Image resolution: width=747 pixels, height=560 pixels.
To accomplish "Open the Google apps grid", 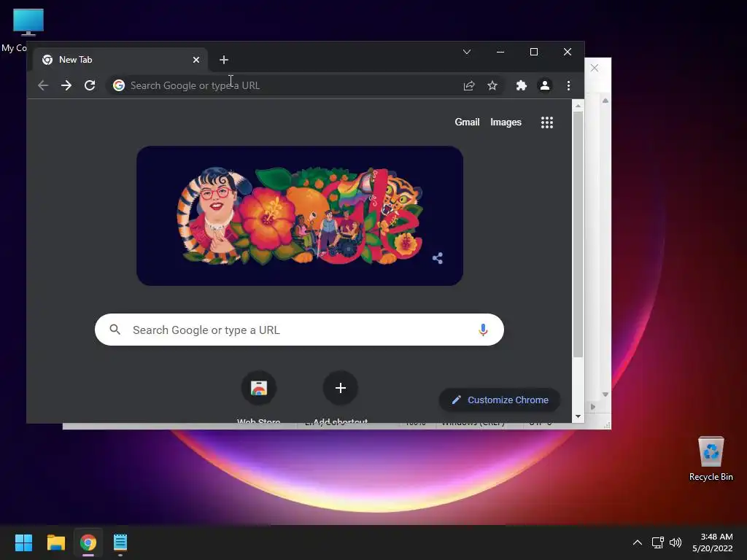I will click(x=547, y=122).
